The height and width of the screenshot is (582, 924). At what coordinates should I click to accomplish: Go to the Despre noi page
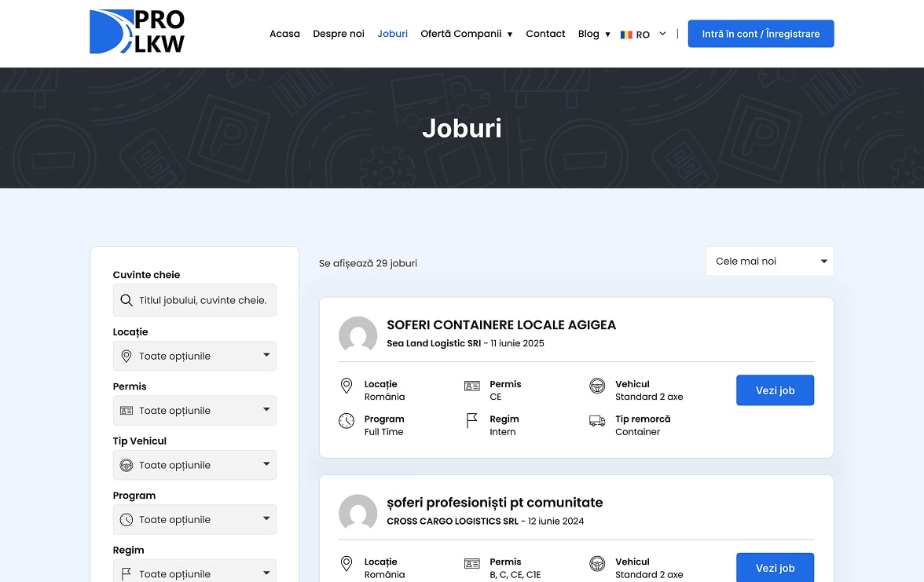point(339,34)
